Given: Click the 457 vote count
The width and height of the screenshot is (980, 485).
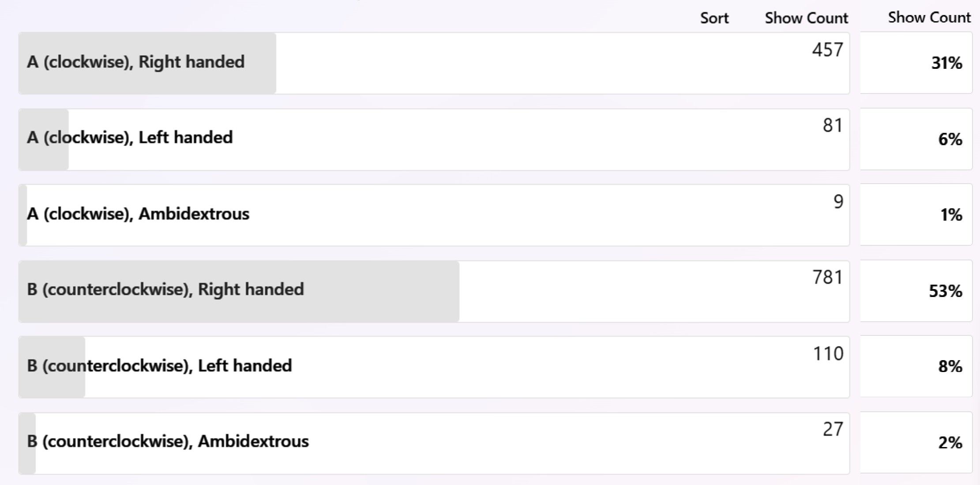Looking at the screenshot, I should click(828, 49).
